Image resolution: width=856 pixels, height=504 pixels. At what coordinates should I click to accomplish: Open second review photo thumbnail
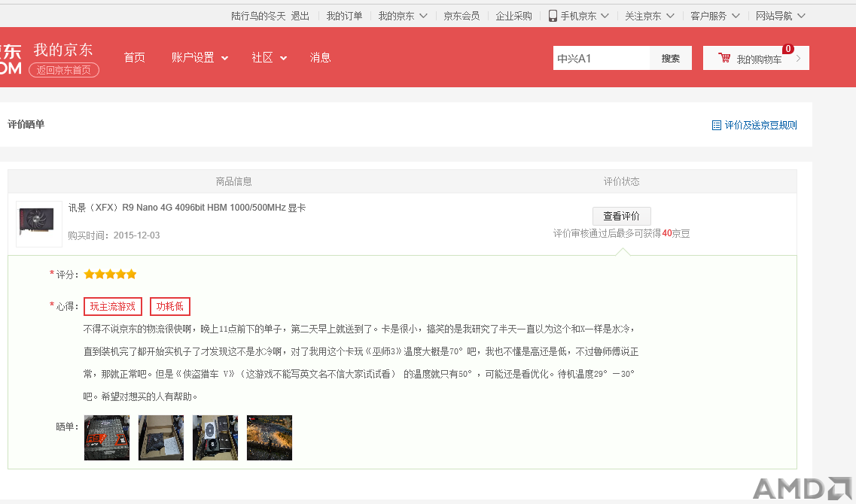point(161,438)
